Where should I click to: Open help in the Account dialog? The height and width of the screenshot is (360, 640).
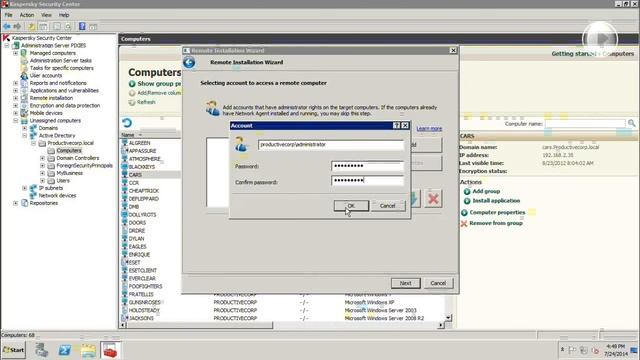(396, 125)
